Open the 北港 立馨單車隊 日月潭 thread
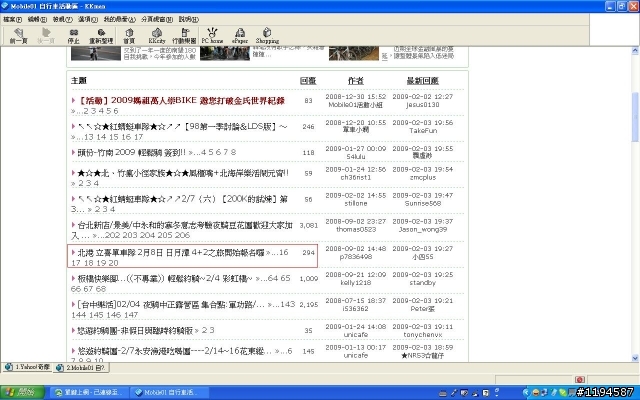This screenshot has height=400, width=640. pyautogui.click(x=171, y=253)
